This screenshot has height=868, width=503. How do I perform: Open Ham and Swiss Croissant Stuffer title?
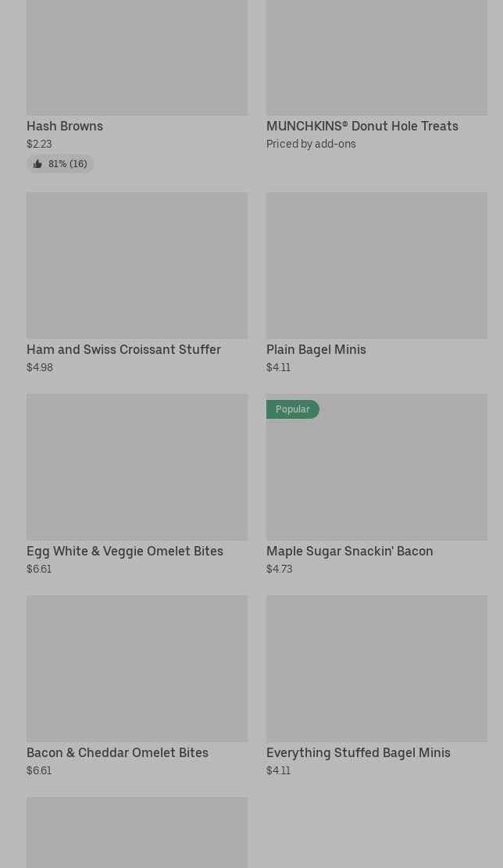click(x=124, y=350)
